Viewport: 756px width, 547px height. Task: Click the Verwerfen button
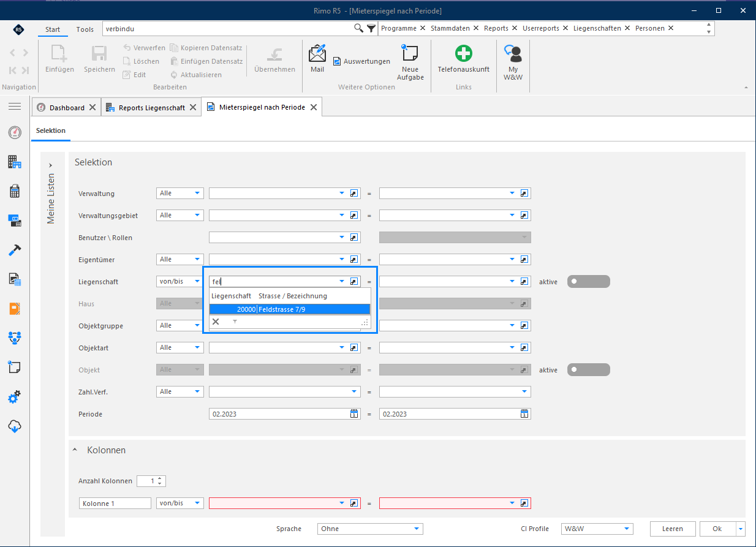click(x=143, y=48)
